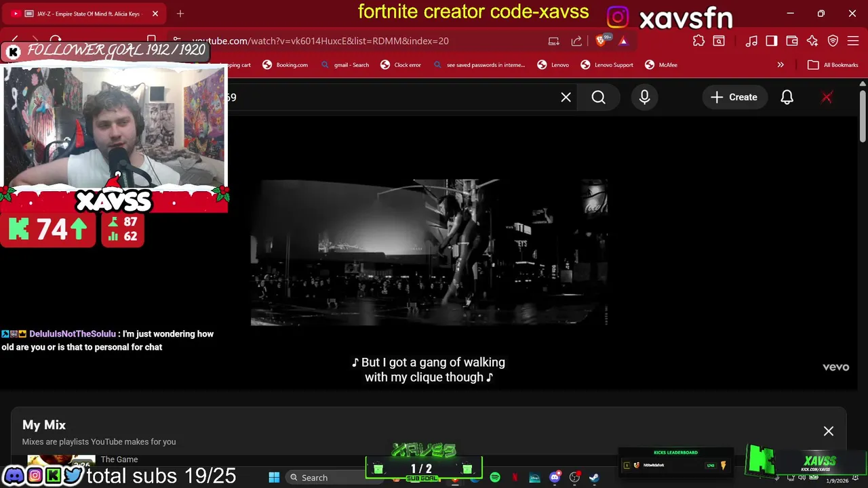The width and height of the screenshot is (868, 488).
Task: Click the YouTube search magnifier button
Action: point(598,97)
